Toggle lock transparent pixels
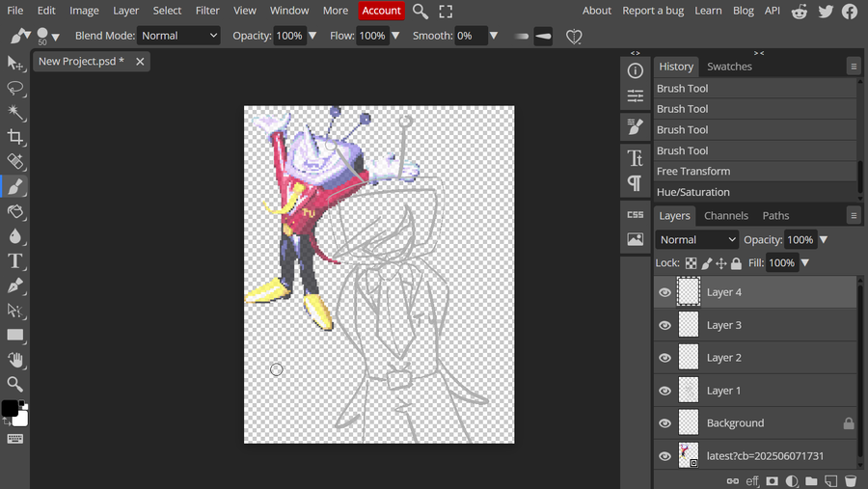The height and width of the screenshot is (489, 868). 691,263
